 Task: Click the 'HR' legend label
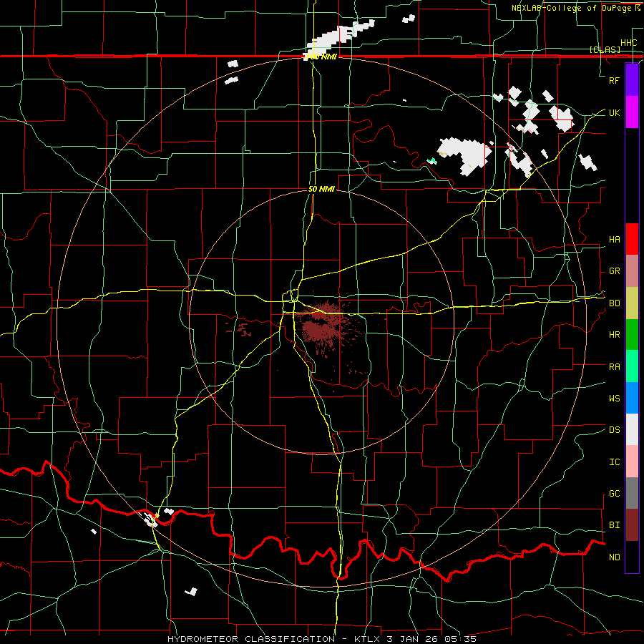(614, 335)
